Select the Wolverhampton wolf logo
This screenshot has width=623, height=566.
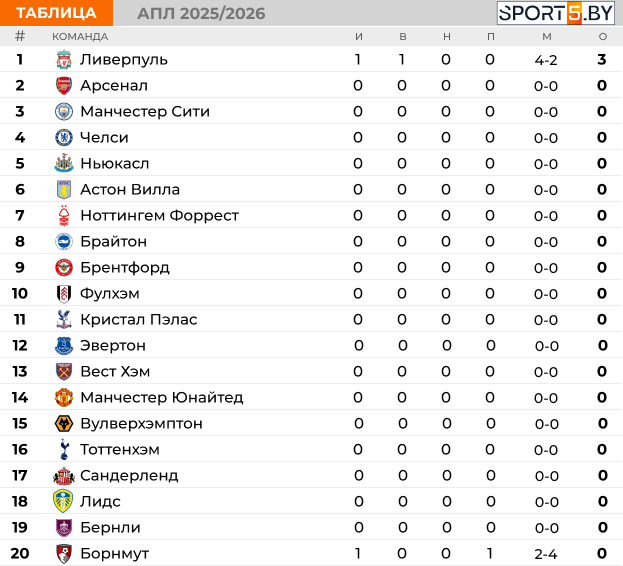point(64,423)
